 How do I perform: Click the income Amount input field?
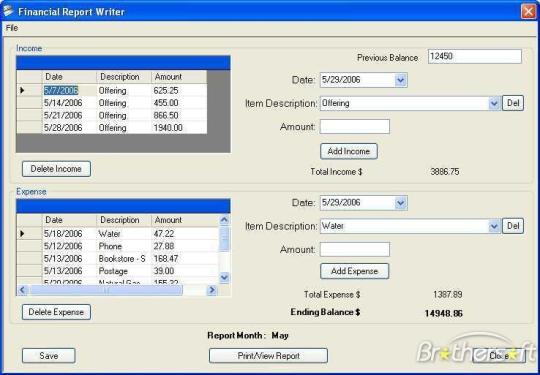point(355,127)
